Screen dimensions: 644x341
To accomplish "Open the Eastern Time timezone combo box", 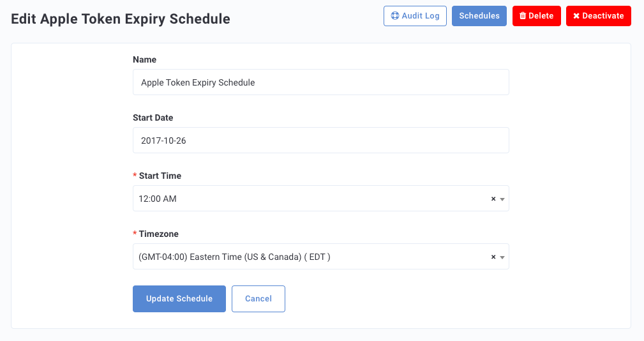I will pyautogui.click(x=321, y=257).
